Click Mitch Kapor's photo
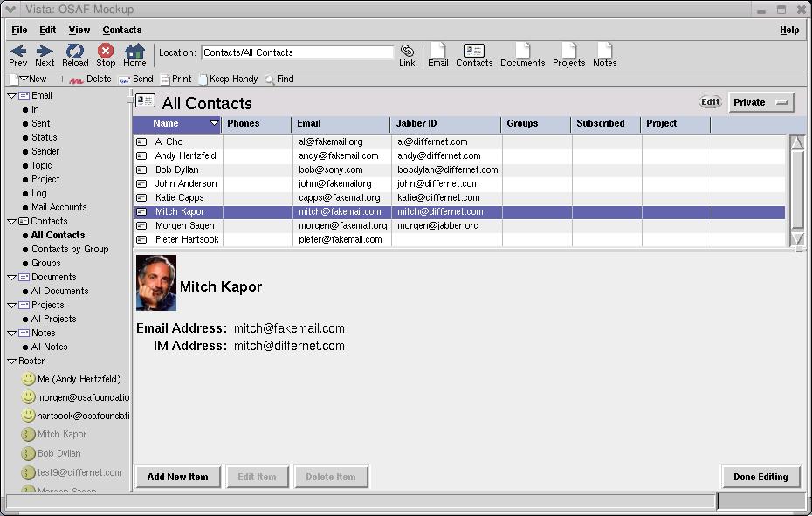Viewport: 812px width, 516px height. 156,282
